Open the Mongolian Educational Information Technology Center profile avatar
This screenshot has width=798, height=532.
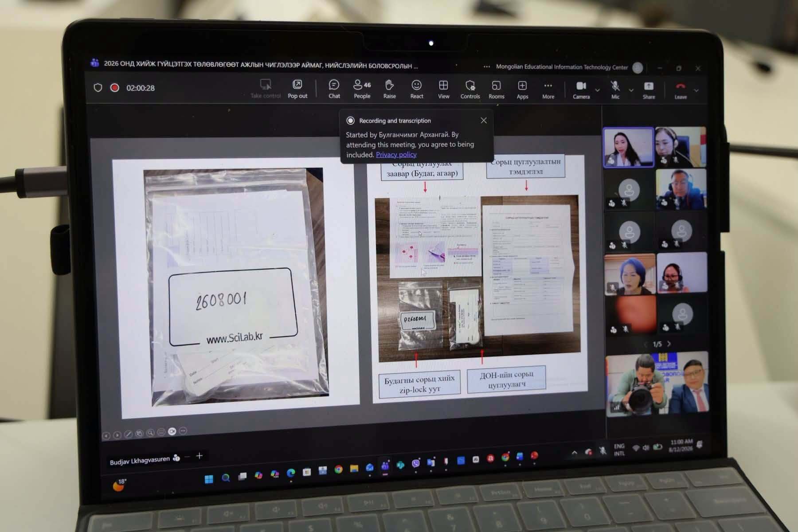[x=638, y=67]
